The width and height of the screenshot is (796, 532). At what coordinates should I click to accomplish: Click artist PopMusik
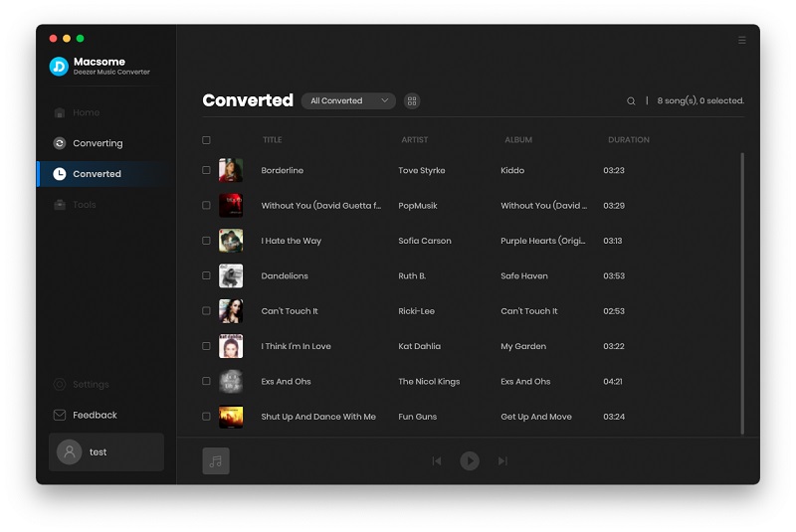coord(417,206)
